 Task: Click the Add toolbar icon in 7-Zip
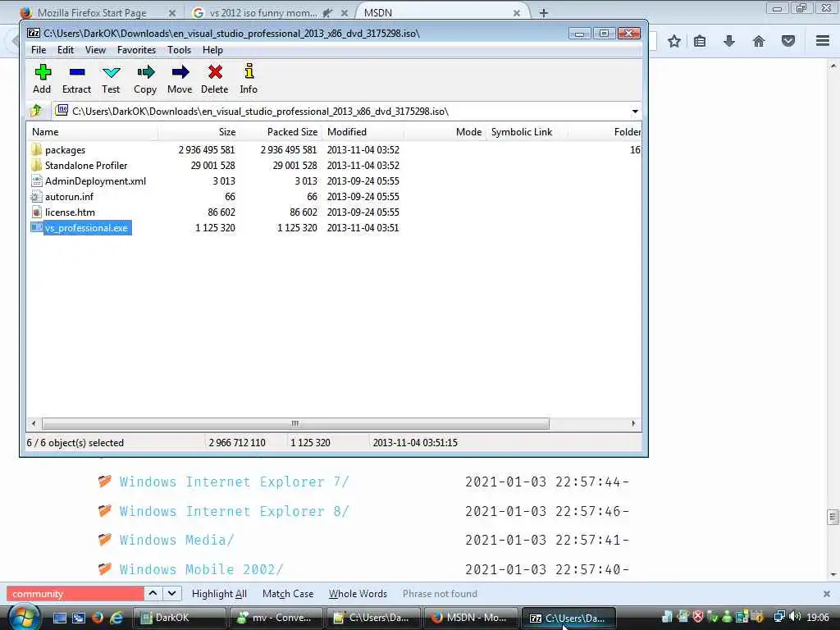43,72
